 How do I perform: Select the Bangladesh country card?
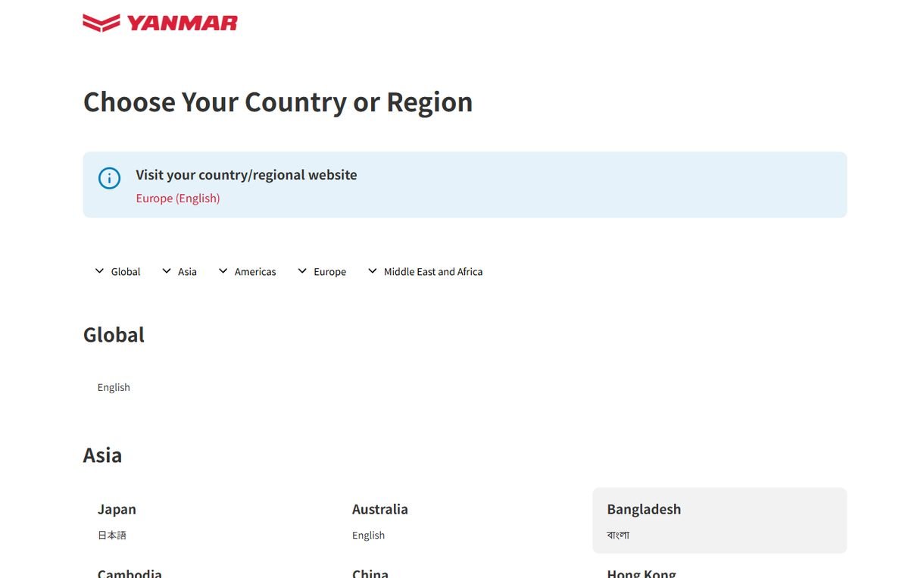point(720,520)
